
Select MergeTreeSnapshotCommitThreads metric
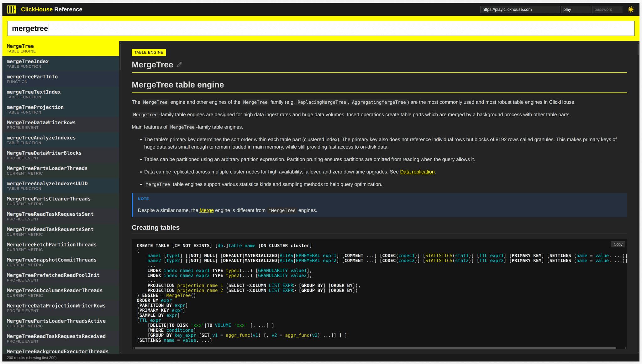pos(61,262)
